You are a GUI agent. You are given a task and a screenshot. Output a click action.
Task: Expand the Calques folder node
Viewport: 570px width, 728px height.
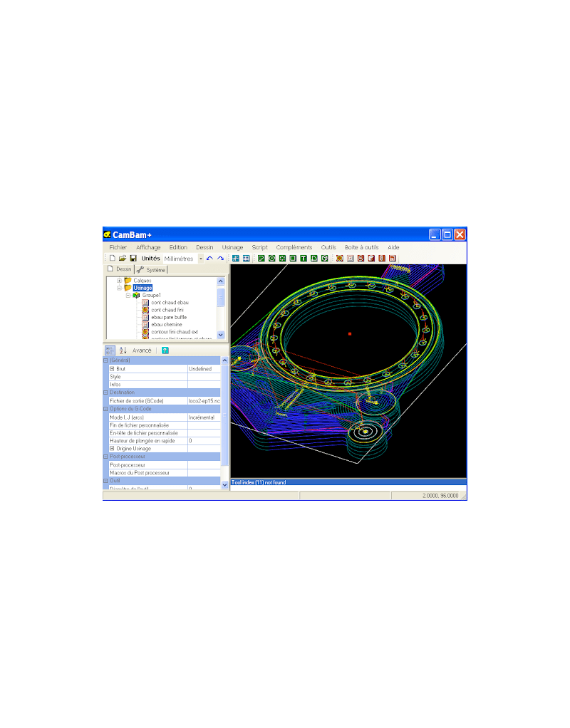(x=119, y=281)
